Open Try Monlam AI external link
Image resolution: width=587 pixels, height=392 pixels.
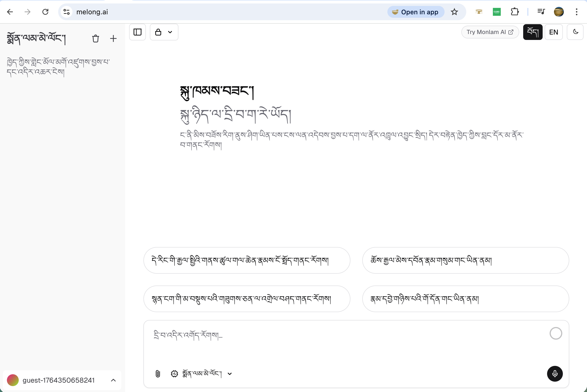point(490,32)
